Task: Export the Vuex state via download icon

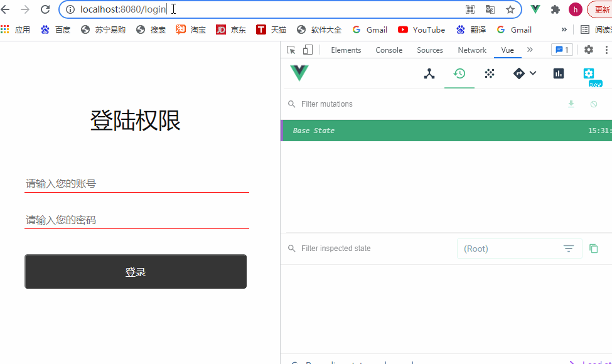Action: pos(571,104)
